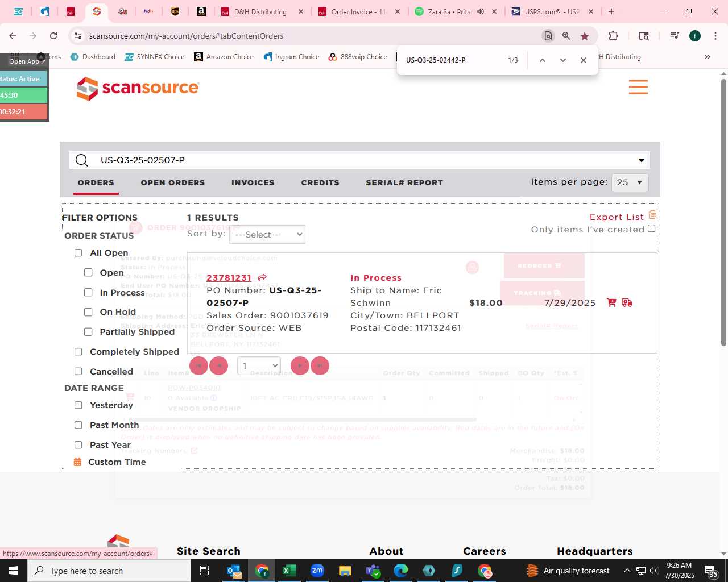728x582 pixels.
Task: Check the In Process status filter
Action: [x=88, y=293]
